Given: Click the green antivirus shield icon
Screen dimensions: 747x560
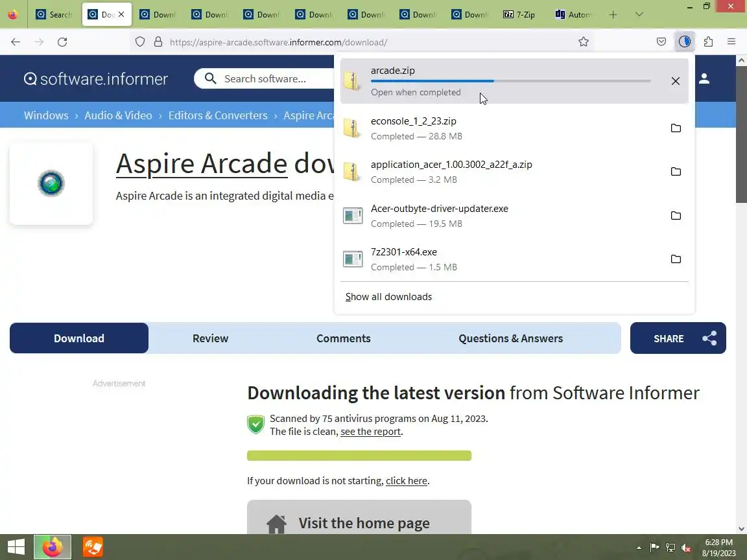Looking at the screenshot, I should [x=256, y=425].
